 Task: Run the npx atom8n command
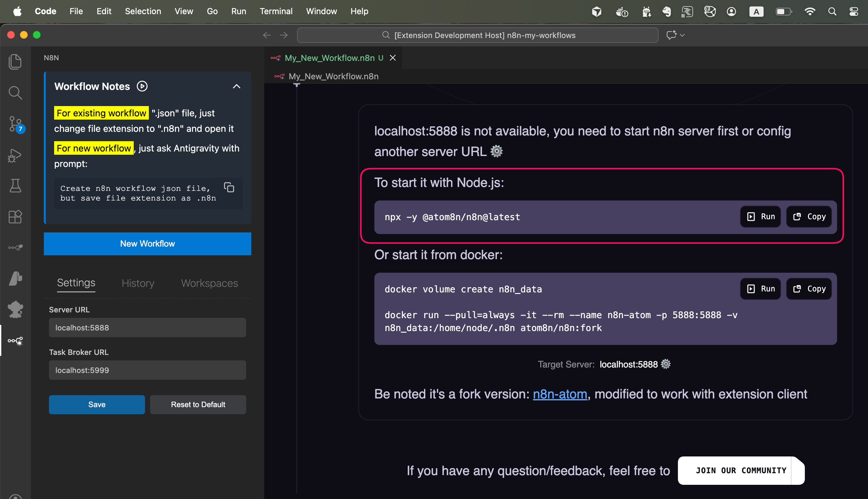tap(760, 216)
